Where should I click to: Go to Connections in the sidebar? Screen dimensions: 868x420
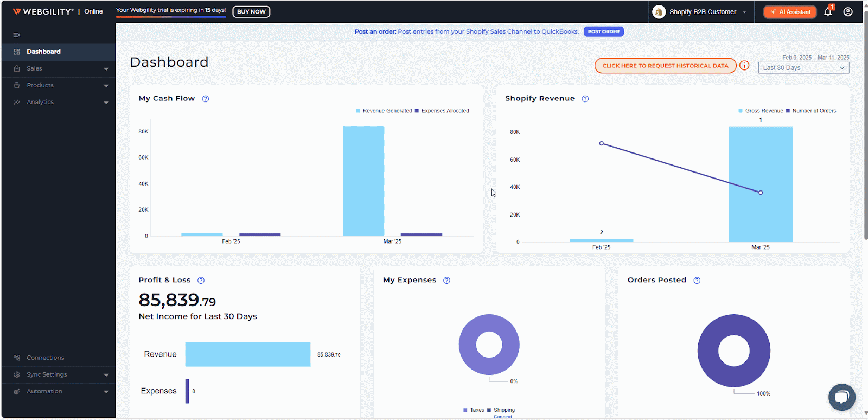click(46, 358)
